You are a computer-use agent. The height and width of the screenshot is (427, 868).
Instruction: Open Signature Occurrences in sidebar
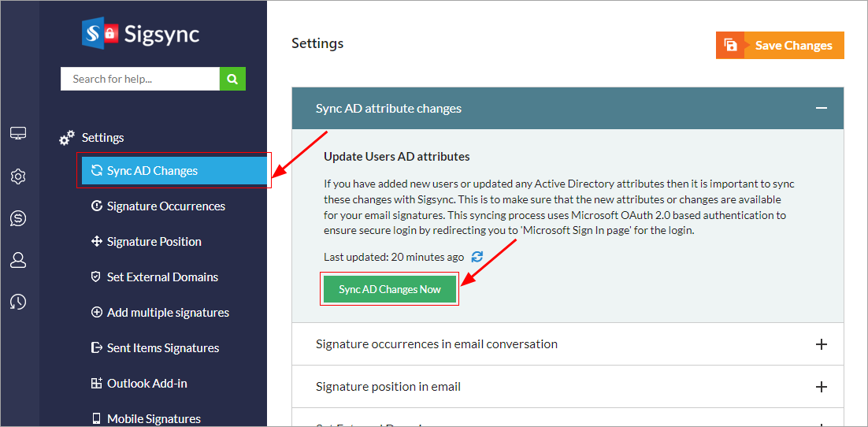coord(165,206)
